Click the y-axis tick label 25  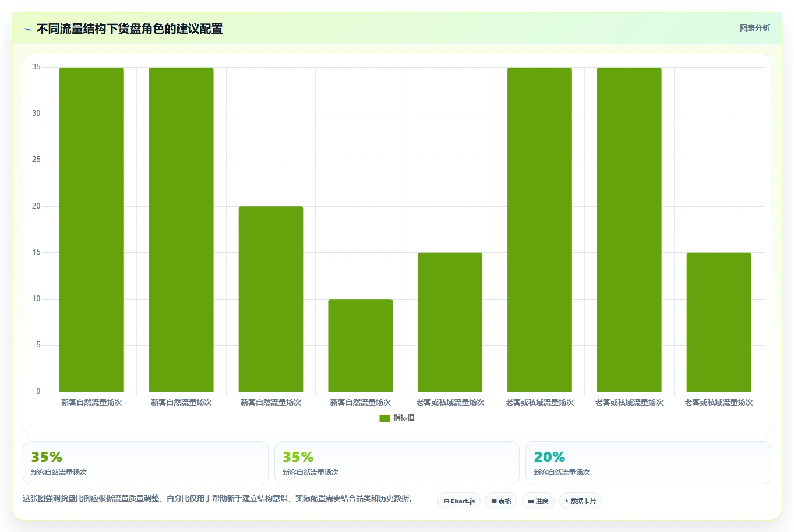(36, 160)
